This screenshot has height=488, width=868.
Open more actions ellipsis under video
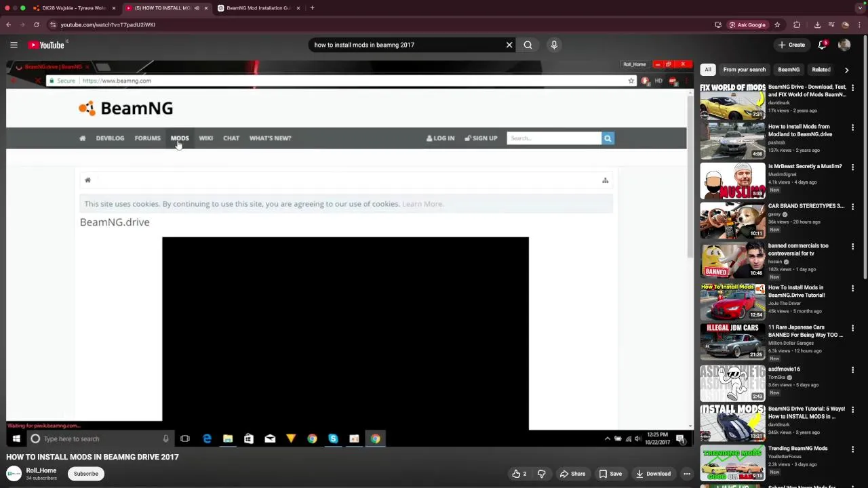(687, 474)
